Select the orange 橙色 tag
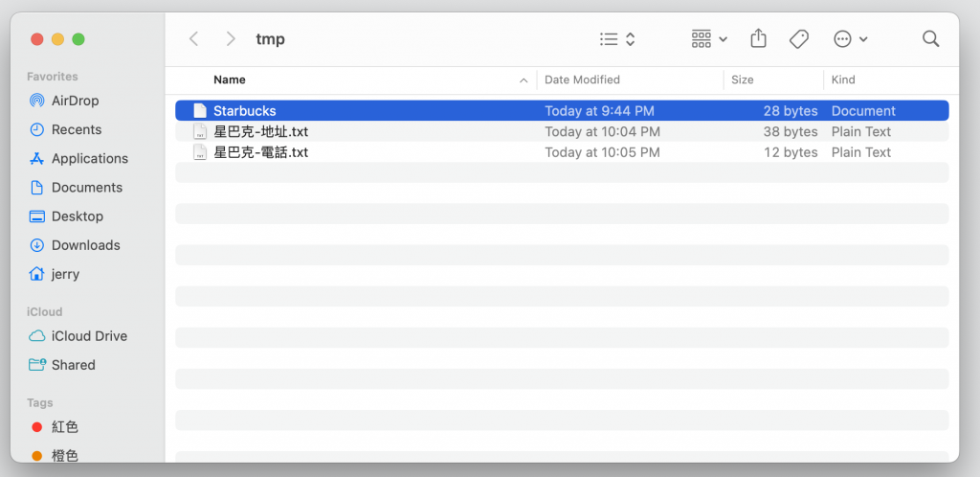 (65, 456)
